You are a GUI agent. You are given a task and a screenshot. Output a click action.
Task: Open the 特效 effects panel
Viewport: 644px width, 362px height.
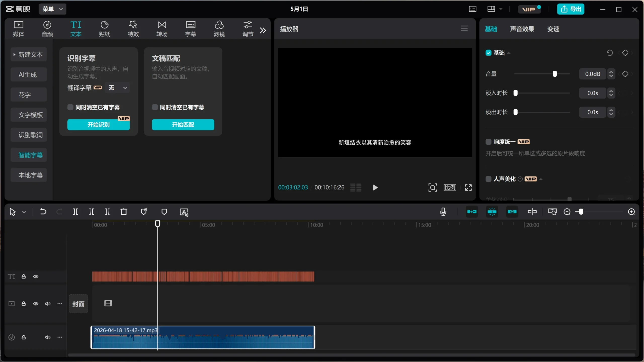pos(133,29)
